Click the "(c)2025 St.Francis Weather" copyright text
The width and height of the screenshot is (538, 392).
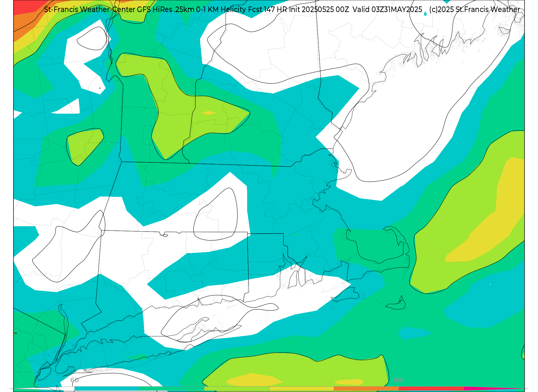click(474, 10)
